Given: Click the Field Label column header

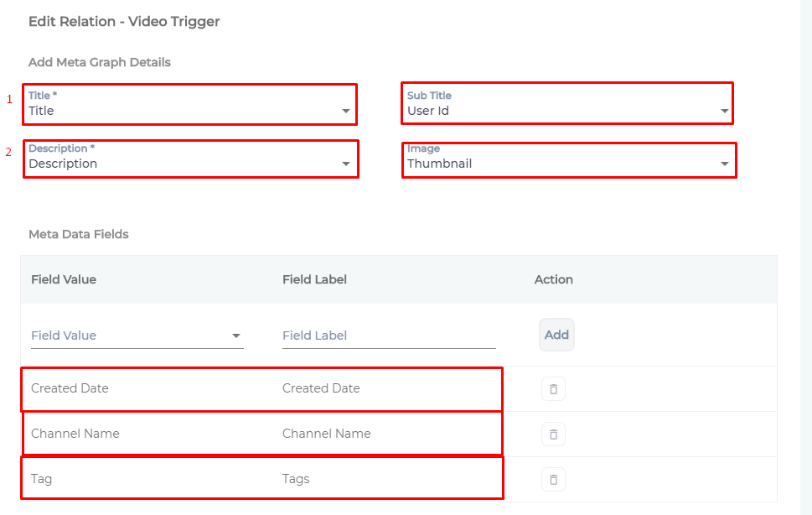Looking at the screenshot, I should point(315,279).
